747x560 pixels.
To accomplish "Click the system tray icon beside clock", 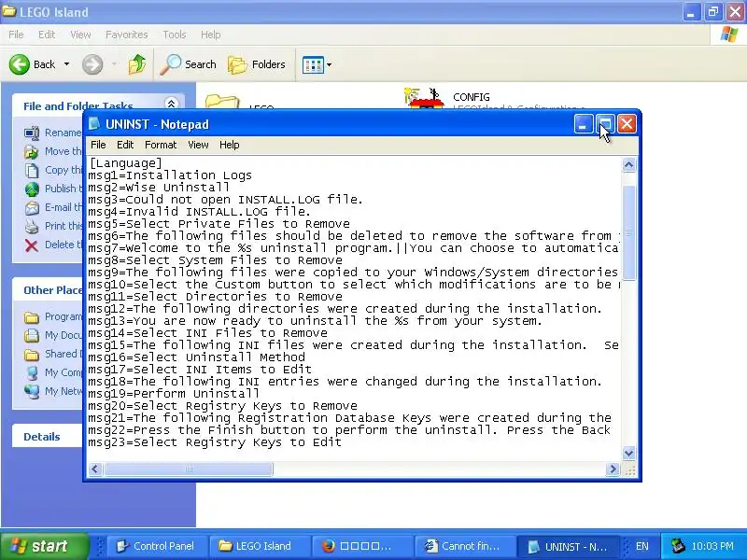I will pos(678,546).
